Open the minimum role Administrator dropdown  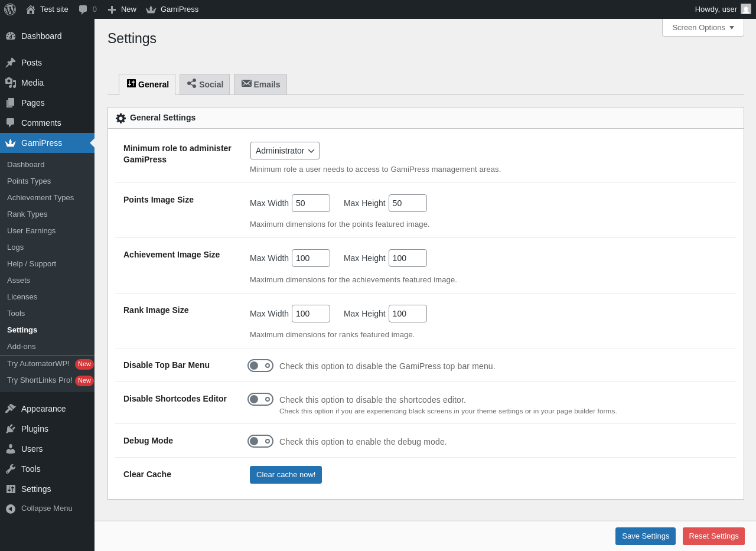285,151
